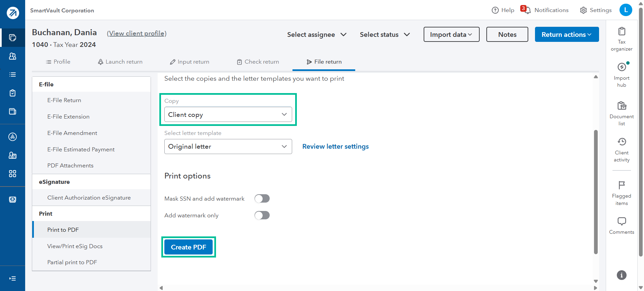The width and height of the screenshot is (644, 291).
Task: Open the Return actions dropdown
Action: coord(567,34)
